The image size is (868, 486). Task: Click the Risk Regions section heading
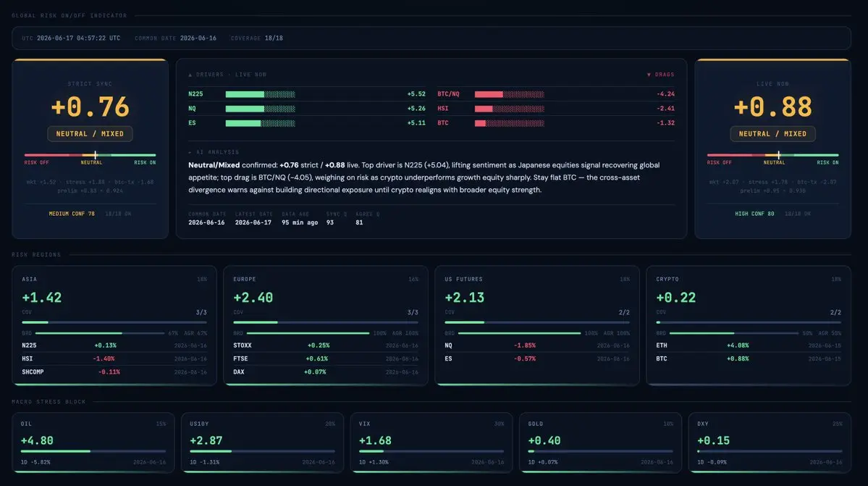[x=36, y=255]
